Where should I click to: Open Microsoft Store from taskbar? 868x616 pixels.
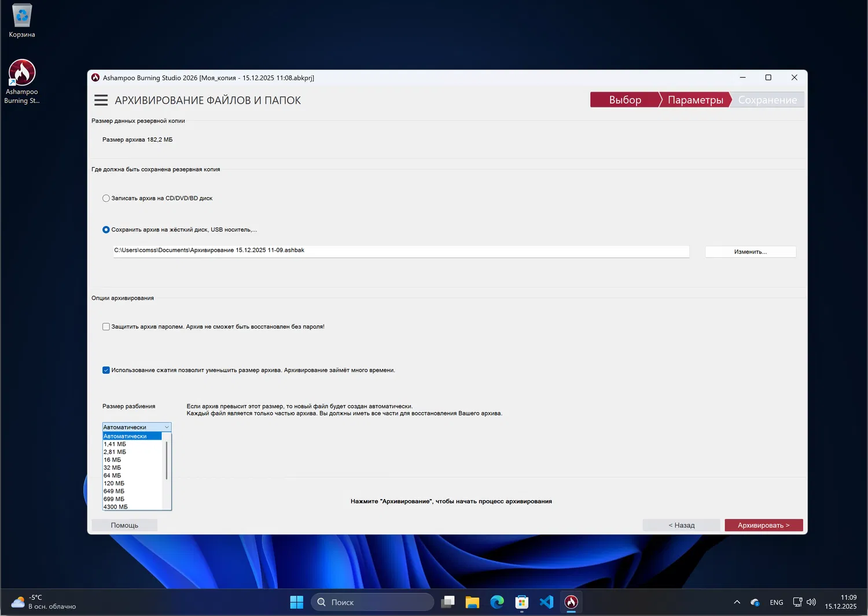coord(522,602)
